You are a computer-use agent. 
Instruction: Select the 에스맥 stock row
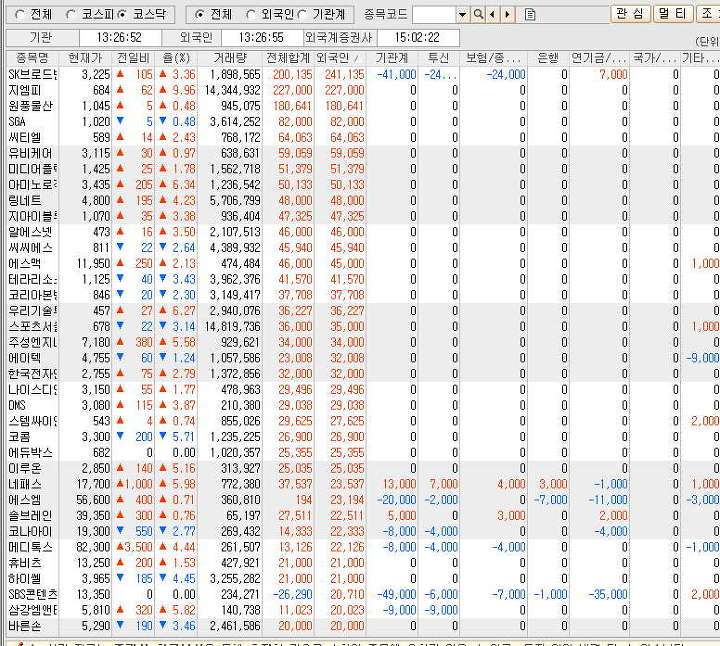pos(363,264)
